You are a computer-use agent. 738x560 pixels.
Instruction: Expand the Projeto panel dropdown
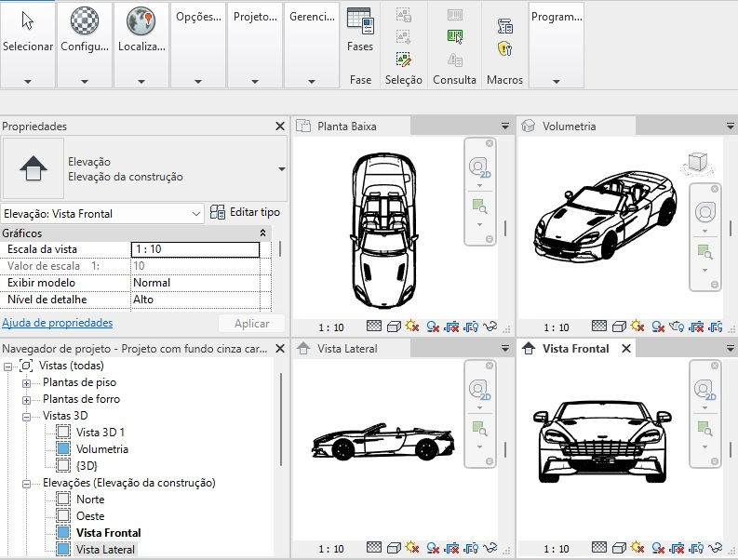tap(255, 82)
